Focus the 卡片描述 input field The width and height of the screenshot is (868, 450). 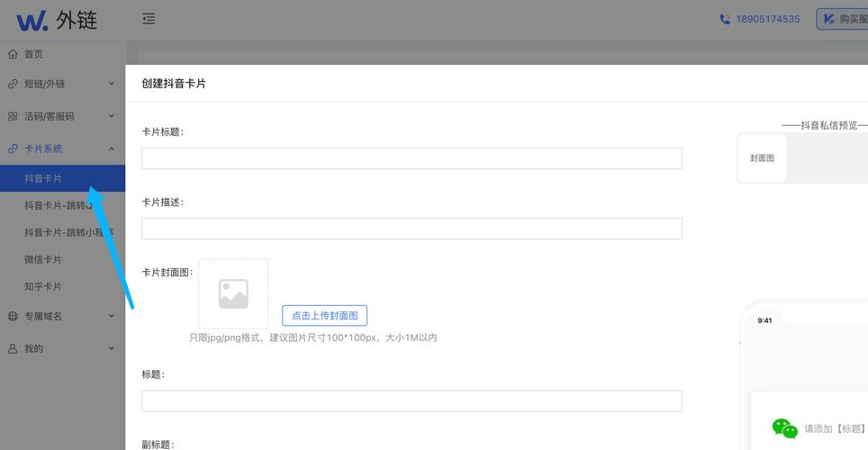(x=411, y=229)
